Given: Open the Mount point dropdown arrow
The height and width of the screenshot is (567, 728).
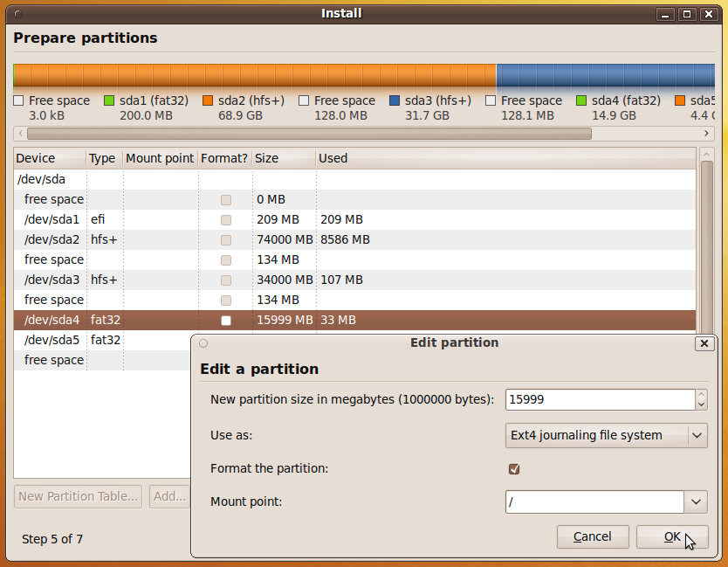Looking at the screenshot, I should (696, 502).
